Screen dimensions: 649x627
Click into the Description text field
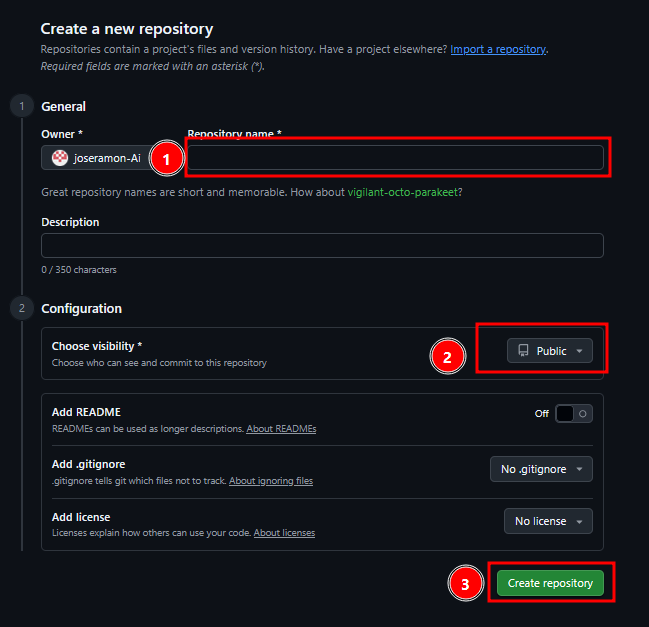coord(322,246)
